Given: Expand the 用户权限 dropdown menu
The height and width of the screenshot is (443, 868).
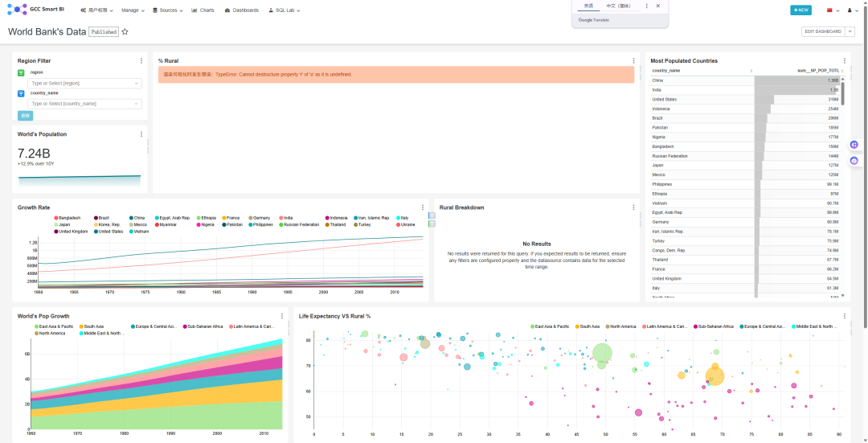Looking at the screenshot, I should click(97, 10).
